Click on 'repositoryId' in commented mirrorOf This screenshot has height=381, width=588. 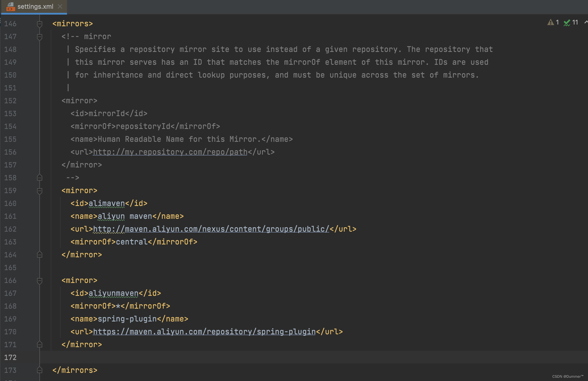coord(143,126)
